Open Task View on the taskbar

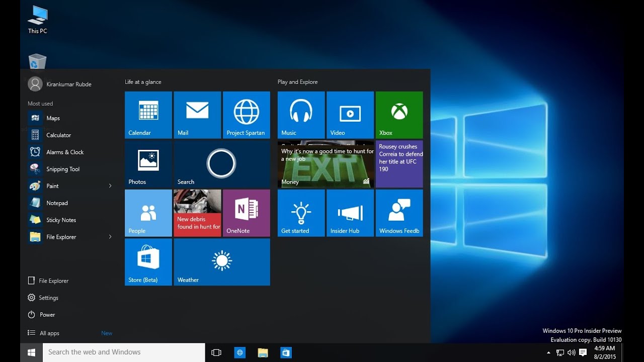pos(216,352)
